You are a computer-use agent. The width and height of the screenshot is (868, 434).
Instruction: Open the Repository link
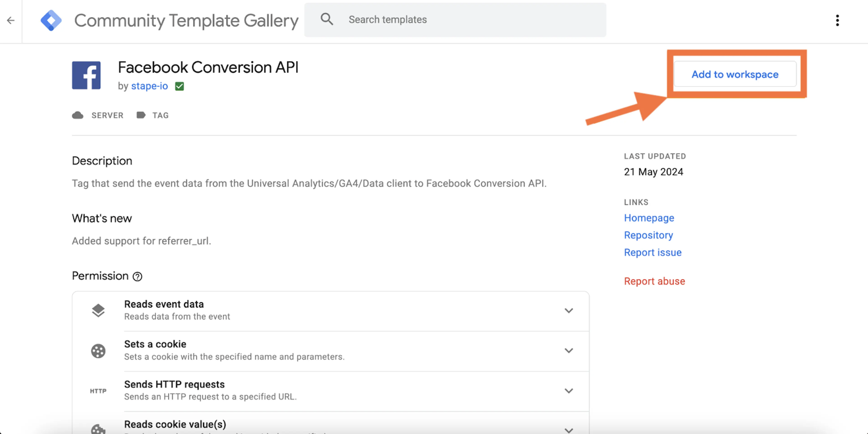pyautogui.click(x=648, y=235)
